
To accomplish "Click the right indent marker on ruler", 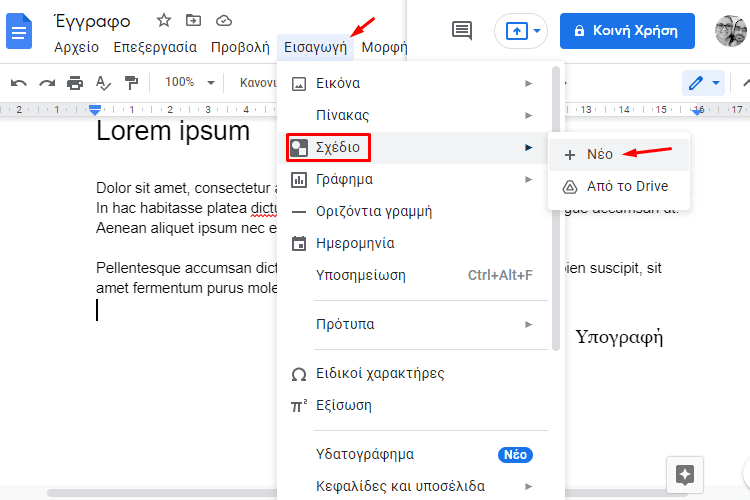I will coord(697,111).
